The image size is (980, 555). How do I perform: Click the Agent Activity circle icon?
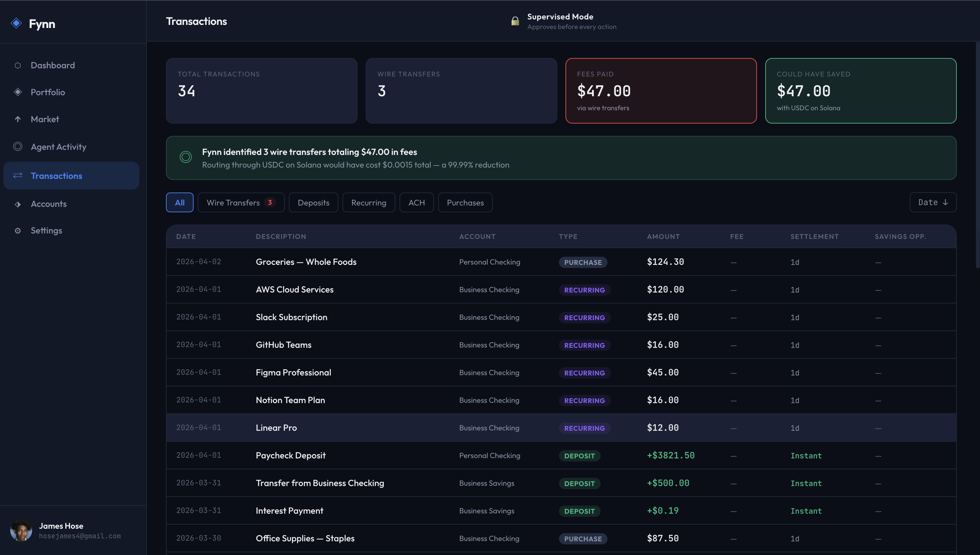pyautogui.click(x=17, y=146)
